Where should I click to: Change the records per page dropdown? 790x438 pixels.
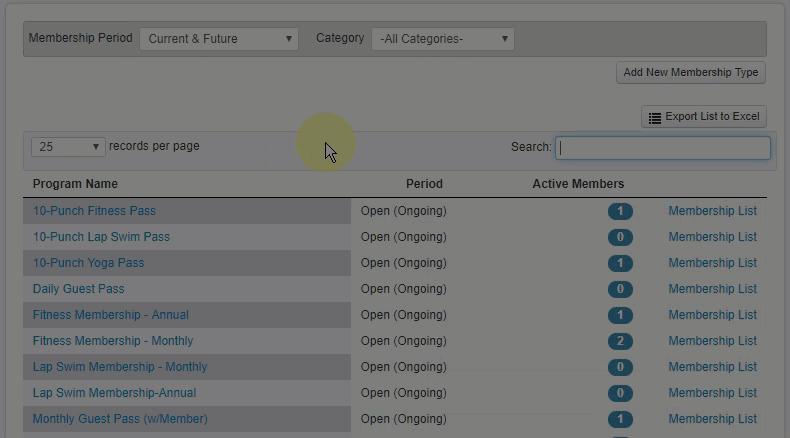tap(68, 147)
